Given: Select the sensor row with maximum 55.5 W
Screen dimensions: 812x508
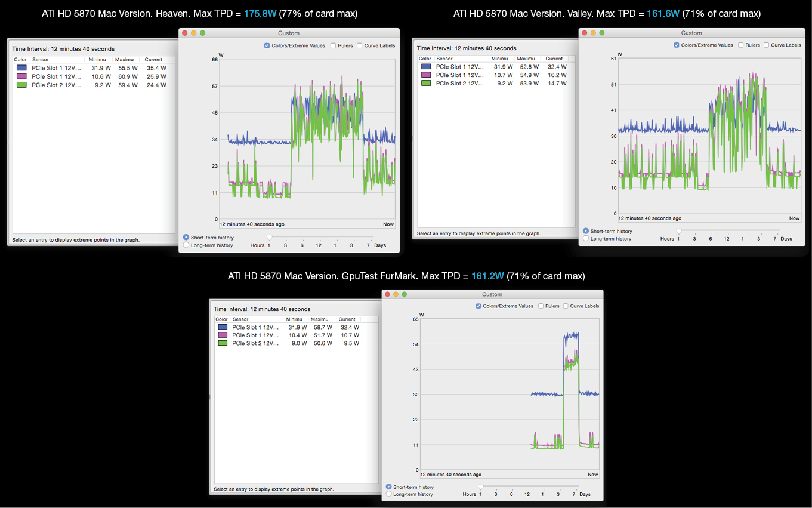Looking at the screenshot, I should (94, 68).
